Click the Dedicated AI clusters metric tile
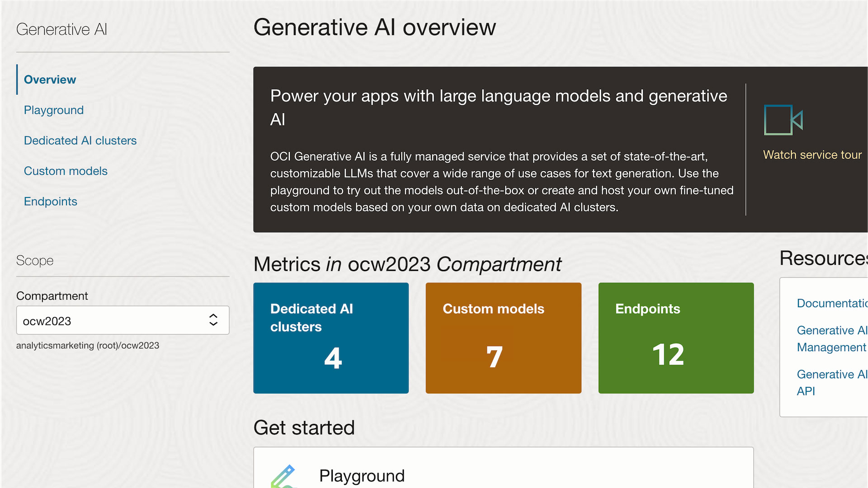 tap(331, 338)
